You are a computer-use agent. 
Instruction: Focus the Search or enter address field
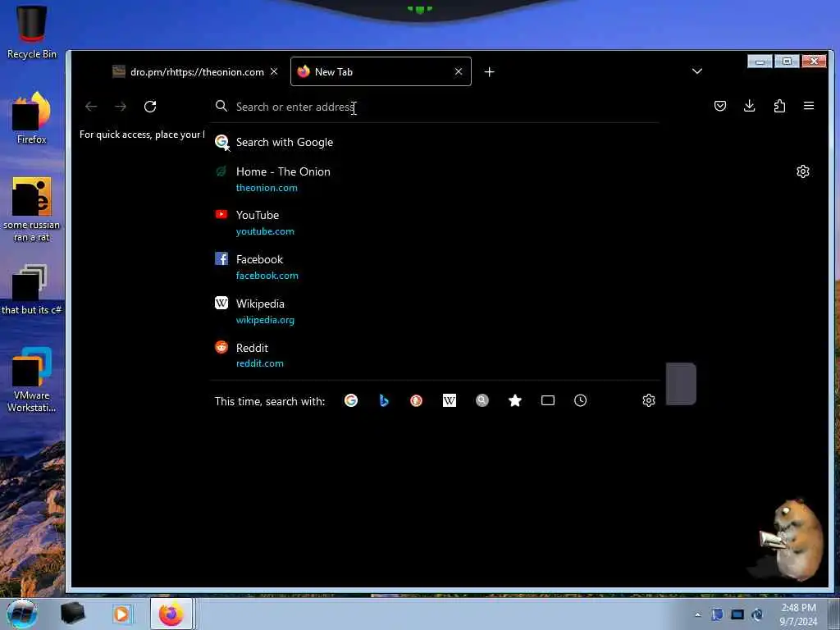(434, 107)
